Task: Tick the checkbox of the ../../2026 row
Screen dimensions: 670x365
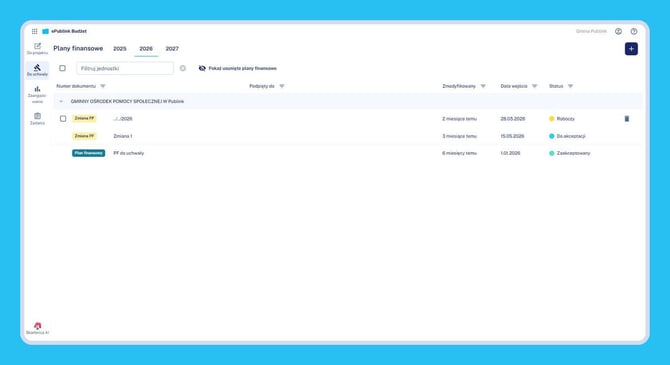Action: click(x=63, y=119)
